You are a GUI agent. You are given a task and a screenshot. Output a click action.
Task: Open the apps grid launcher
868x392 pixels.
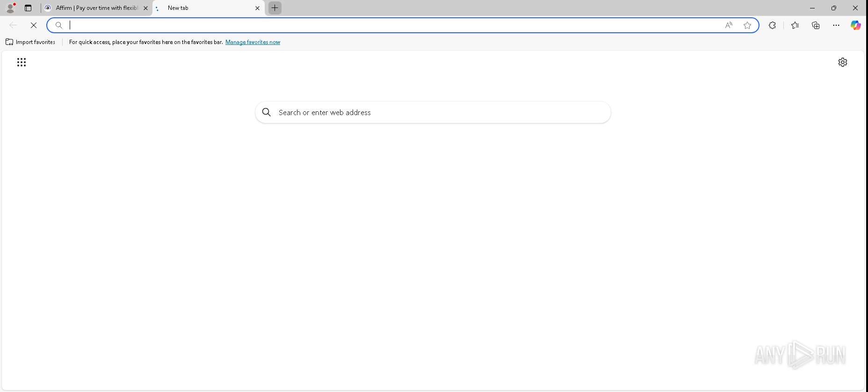pos(22,62)
